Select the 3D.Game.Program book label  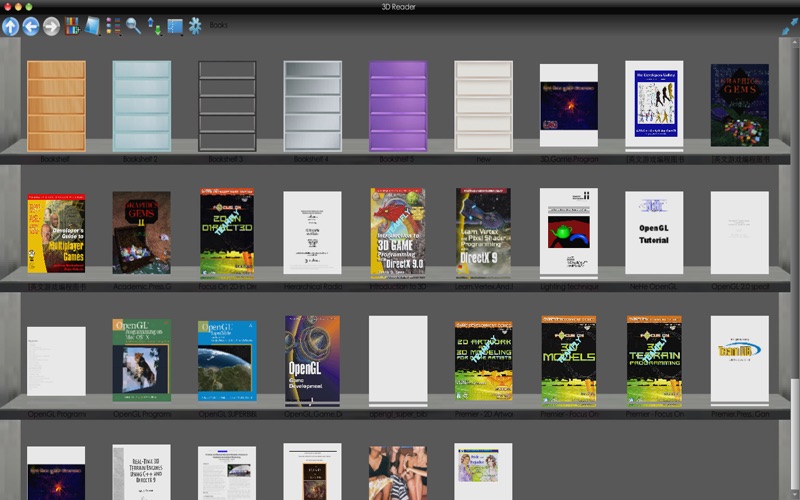coord(569,159)
